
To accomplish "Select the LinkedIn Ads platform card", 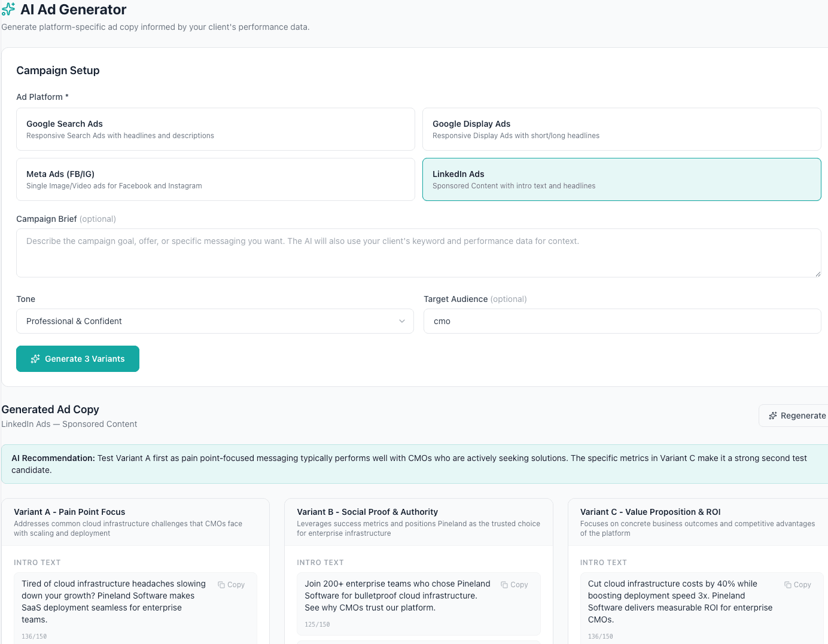I will (622, 179).
